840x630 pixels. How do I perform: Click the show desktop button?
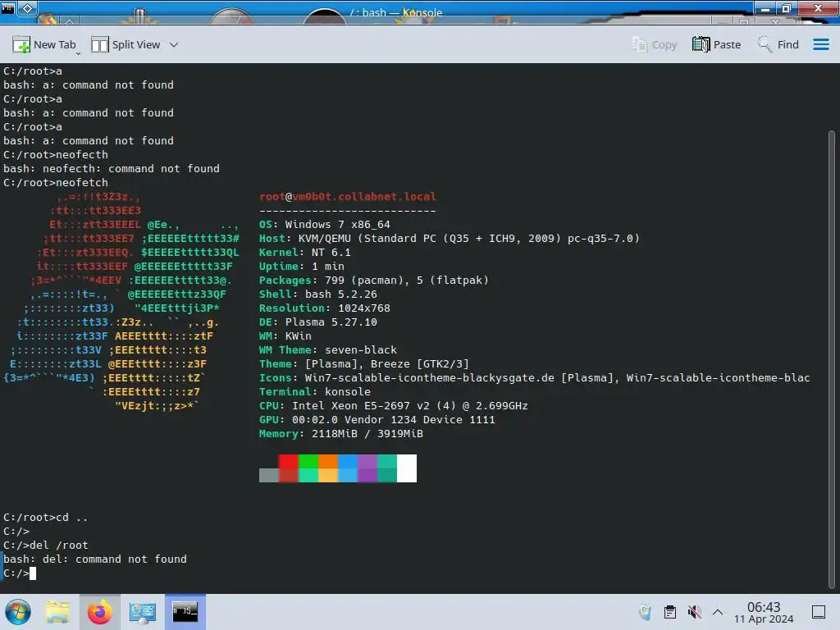[819, 612]
